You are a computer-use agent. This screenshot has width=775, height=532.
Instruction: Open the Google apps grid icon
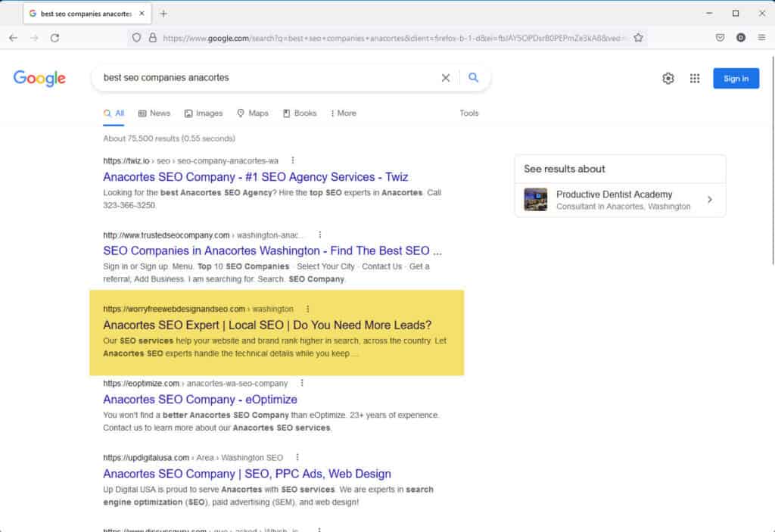click(x=695, y=78)
